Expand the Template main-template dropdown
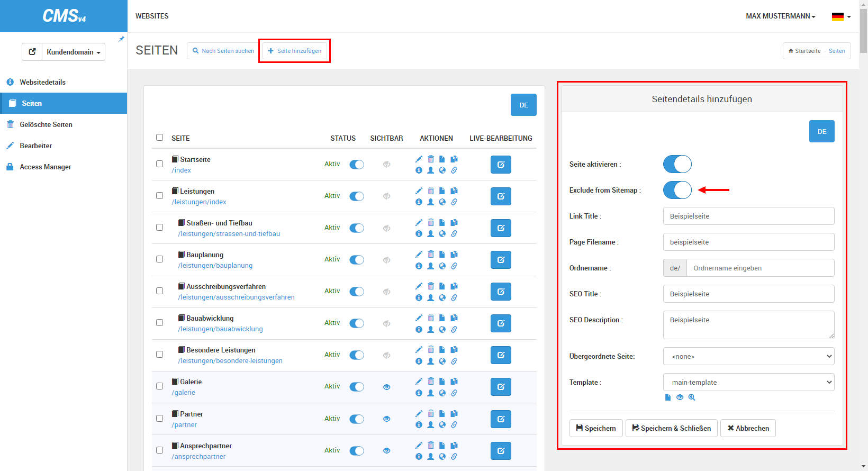This screenshot has width=868, height=471. click(748, 382)
